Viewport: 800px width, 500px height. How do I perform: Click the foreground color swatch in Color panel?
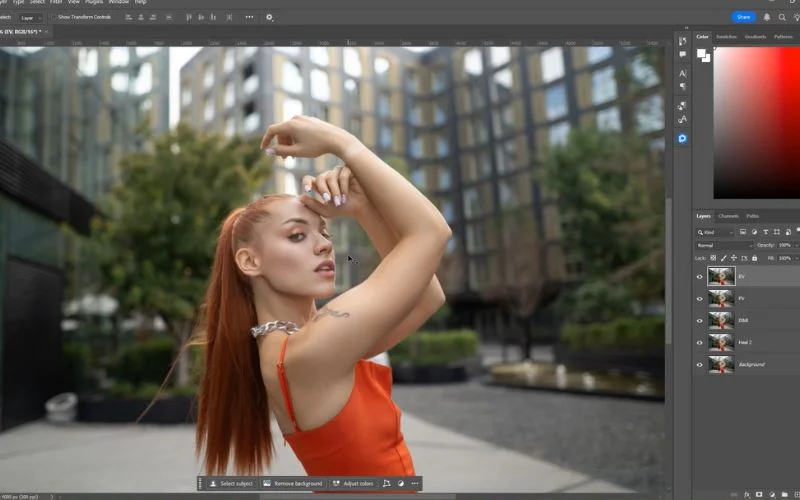pyautogui.click(x=701, y=53)
